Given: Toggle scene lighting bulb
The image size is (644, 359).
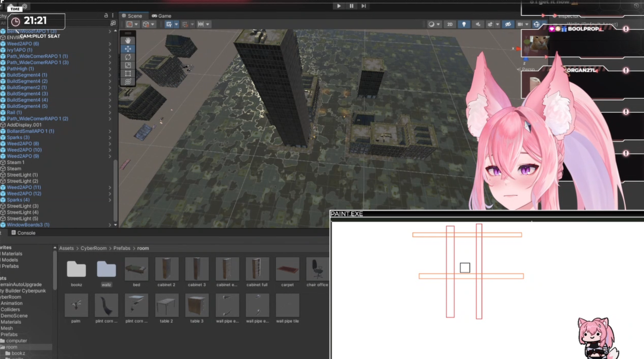Looking at the screenshot, I should point(464,24).
